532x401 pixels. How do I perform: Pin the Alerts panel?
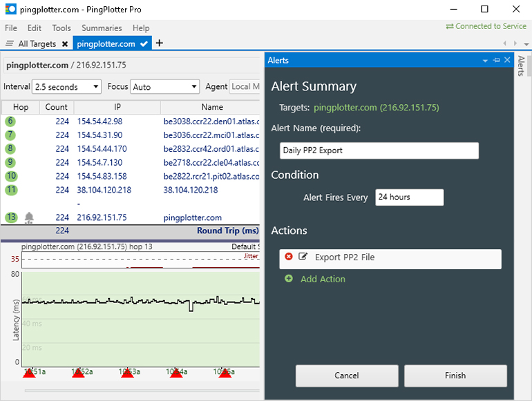496,61
